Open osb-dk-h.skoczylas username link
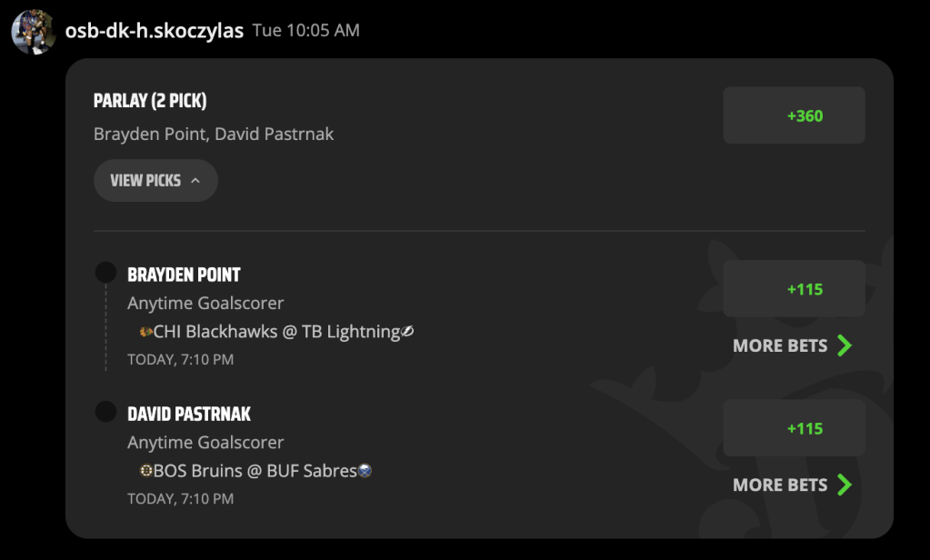This screenshot has width=930, height=560. [155, 31]
